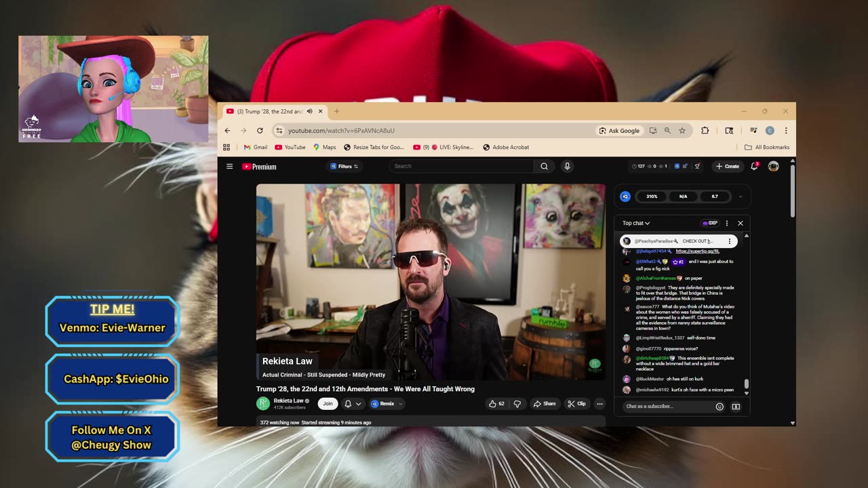Screen dimensions: 868x488
Task: Click the blue IQ circle above chat
Action: click(625, 197)
